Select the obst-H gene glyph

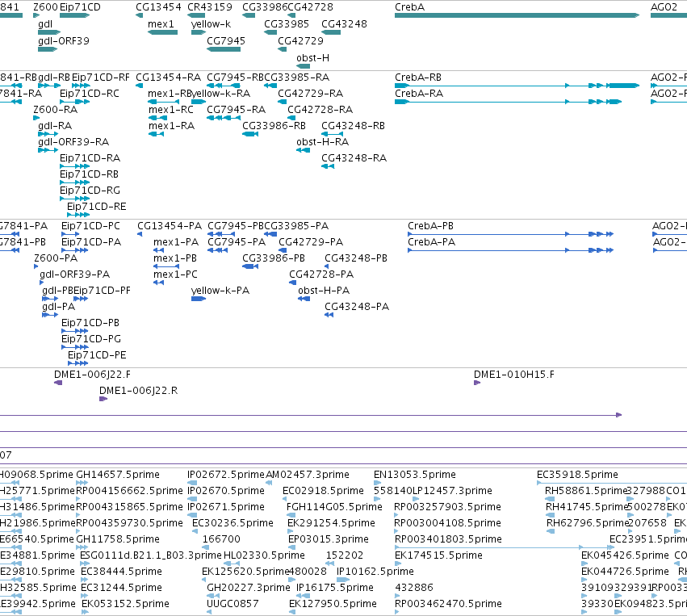(304, 66)
